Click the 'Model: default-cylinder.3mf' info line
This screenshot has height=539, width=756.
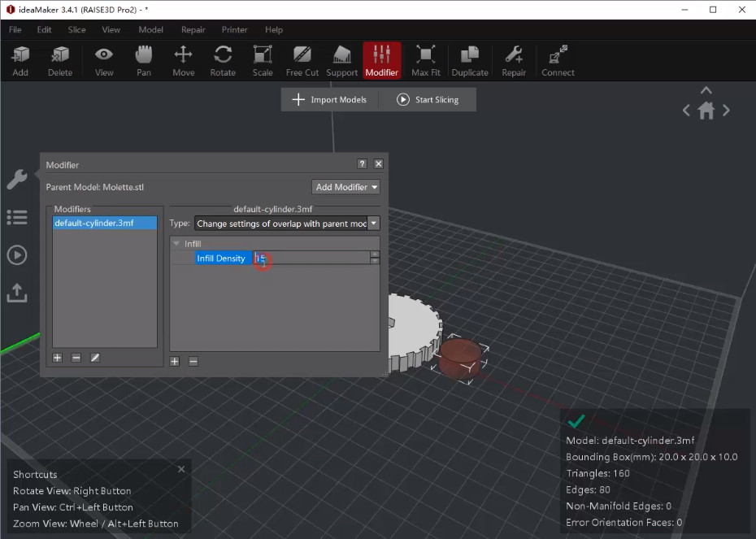click(630, 440)
